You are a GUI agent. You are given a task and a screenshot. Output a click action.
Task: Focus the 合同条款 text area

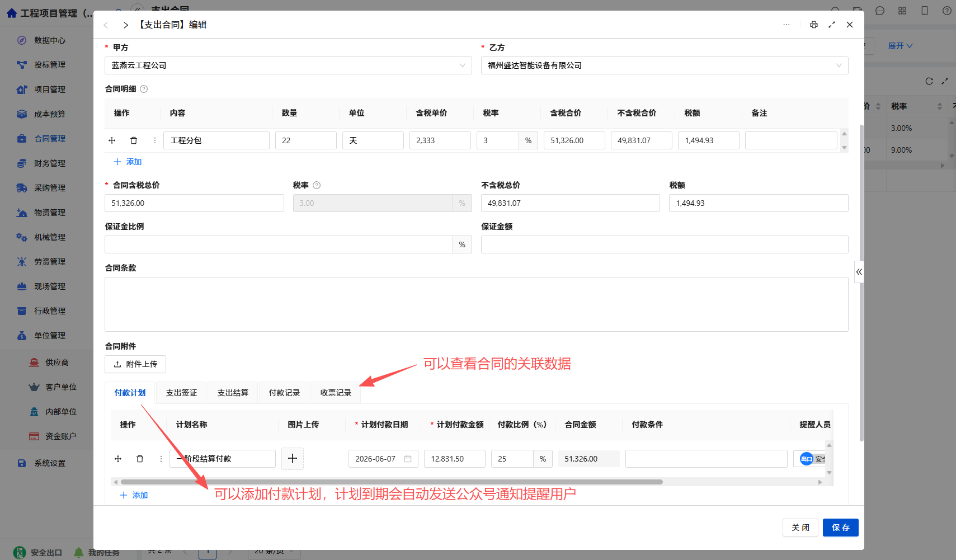tap(477, 304)
